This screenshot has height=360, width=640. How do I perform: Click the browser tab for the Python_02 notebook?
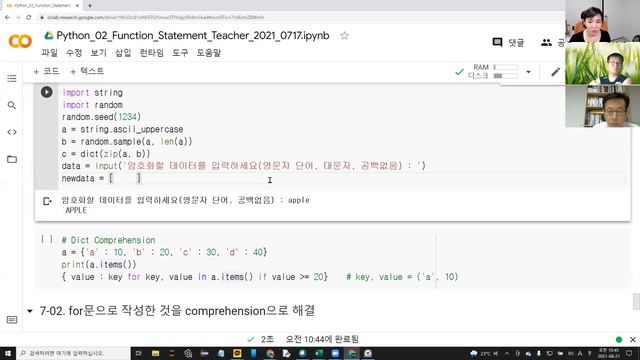pos(41,6)
